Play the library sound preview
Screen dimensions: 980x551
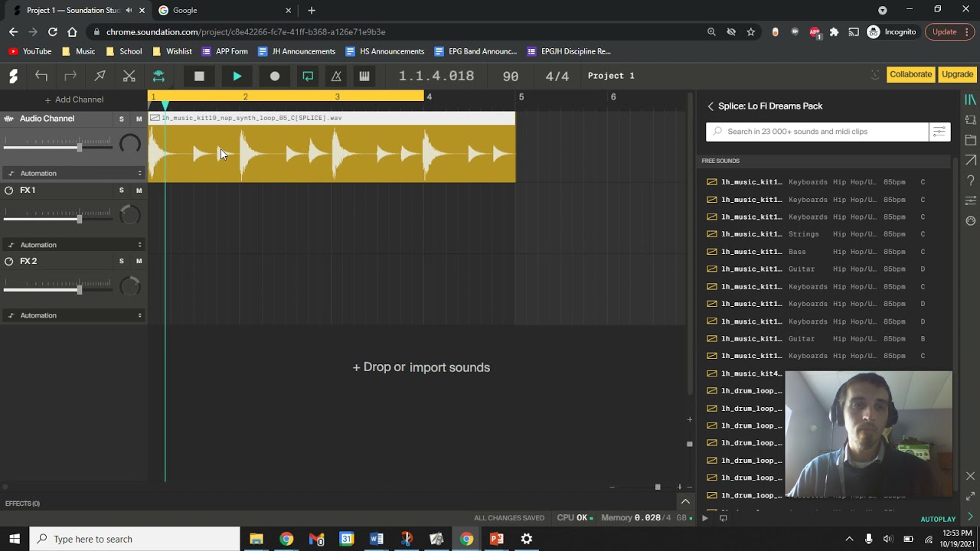click(x=705, y=518)
